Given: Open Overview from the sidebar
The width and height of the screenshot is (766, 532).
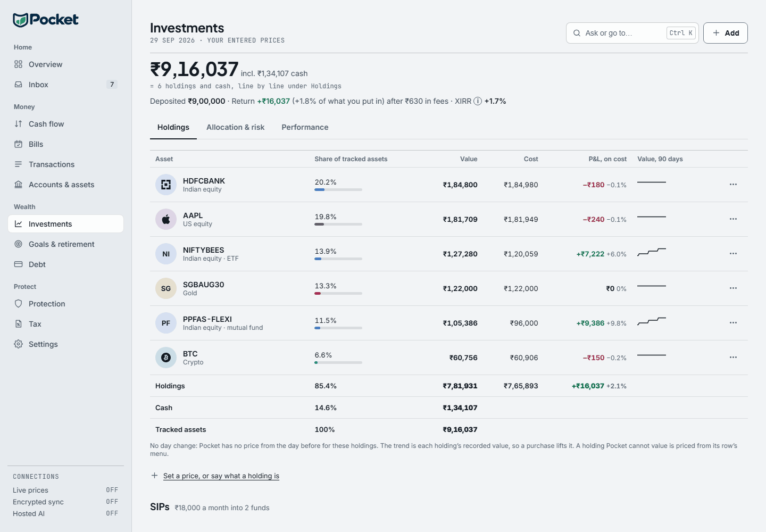Looking at the screenshot, I should (65, 64).
